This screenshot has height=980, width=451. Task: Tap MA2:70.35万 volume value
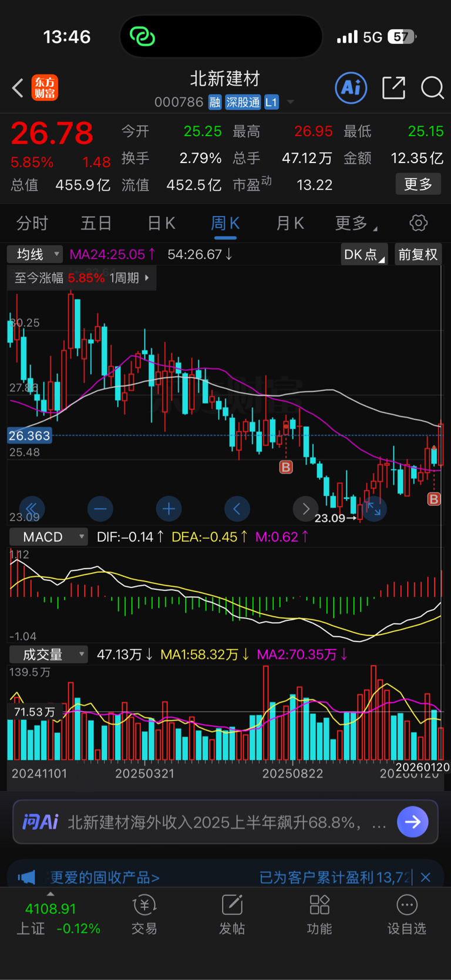302,654
